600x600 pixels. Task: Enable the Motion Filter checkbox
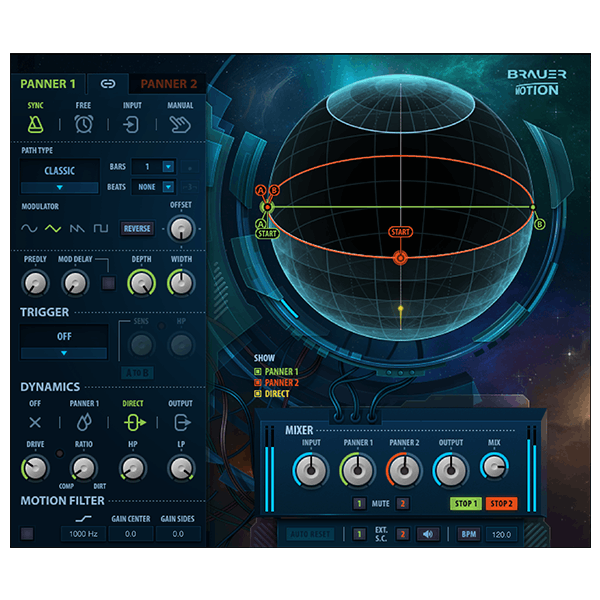pyautogui.click(x=27, y=534)
